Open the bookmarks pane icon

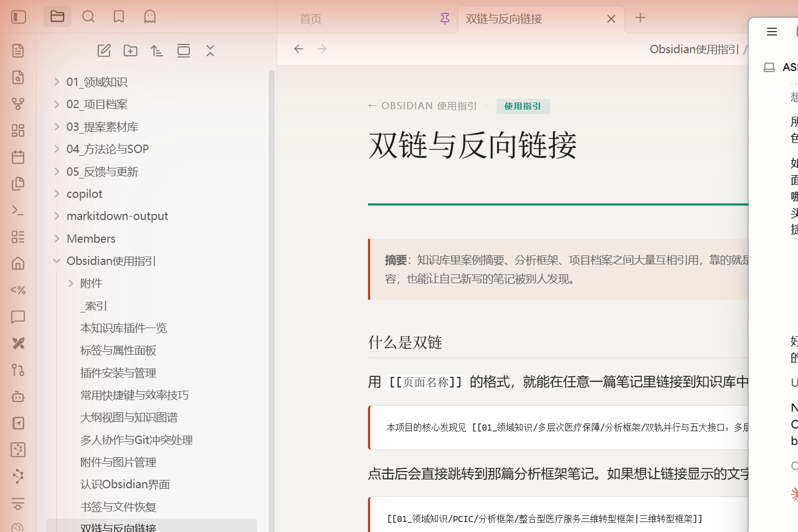click(x=119, y=17)
